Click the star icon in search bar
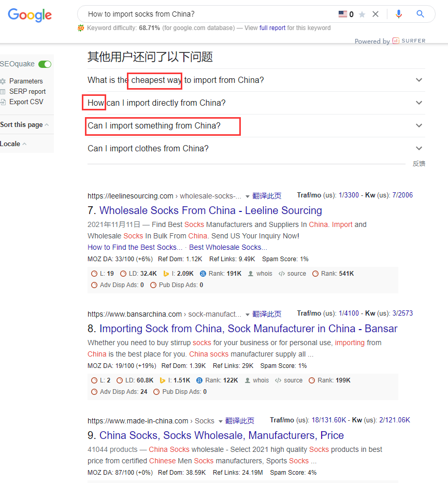The height and width of the screenshot is (483, 448). point(362,15)
